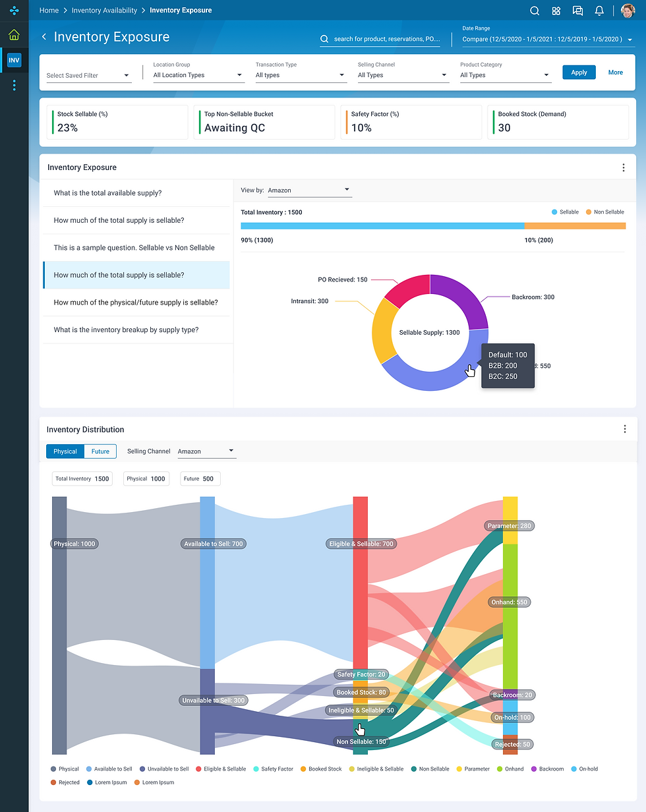Screen dimensions: 646x812
Task: Select 'This is a sample question' item
Action: pos(136,248)
